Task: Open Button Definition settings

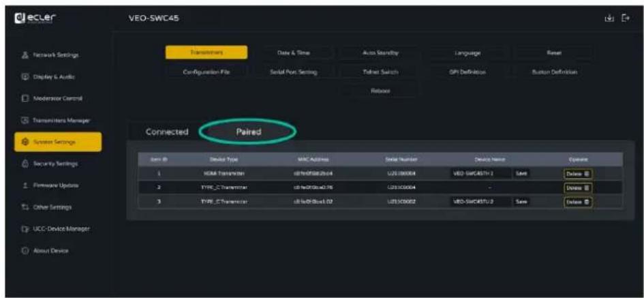Action: point(554,72)
